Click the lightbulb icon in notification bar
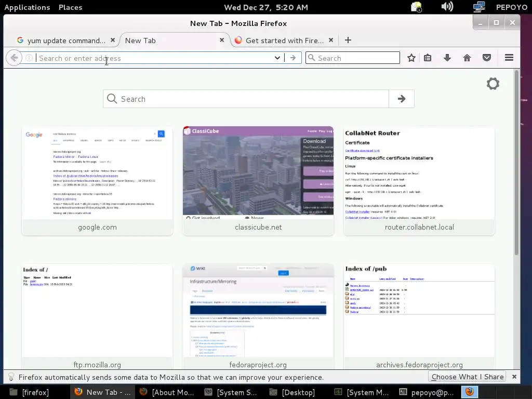Image resolution: width=532 pixels, height=399 pixels. pos(11,377)
